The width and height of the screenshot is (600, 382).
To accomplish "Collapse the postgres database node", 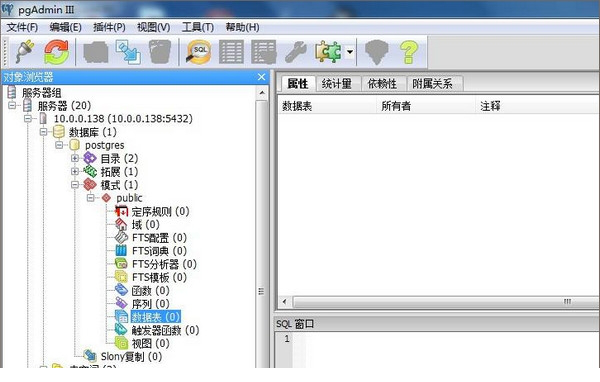I will coord(59,145).
